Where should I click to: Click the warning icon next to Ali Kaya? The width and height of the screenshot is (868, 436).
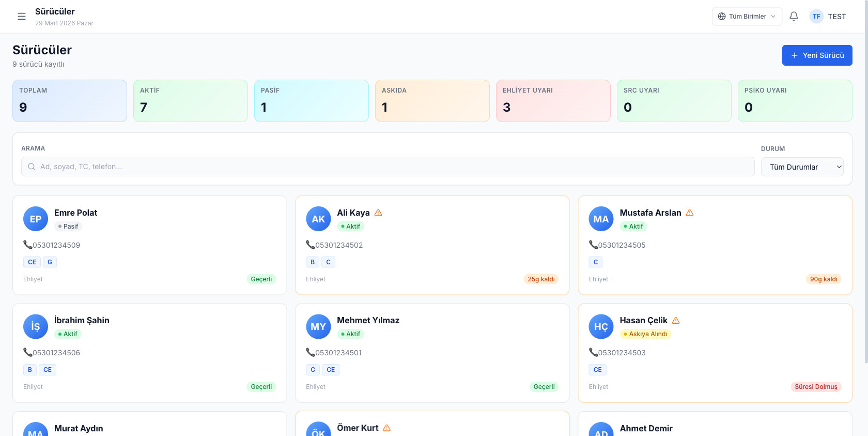[x=378, y=213]
